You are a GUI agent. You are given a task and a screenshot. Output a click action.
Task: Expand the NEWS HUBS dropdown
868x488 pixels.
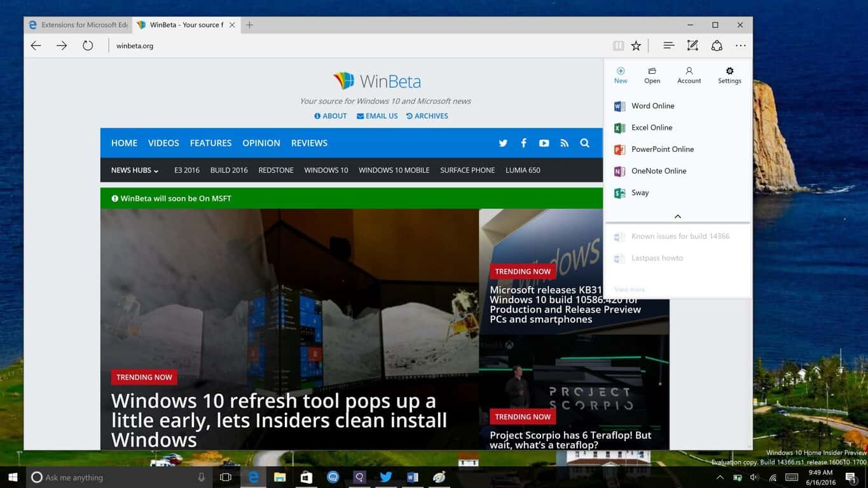tap(135, 170)
